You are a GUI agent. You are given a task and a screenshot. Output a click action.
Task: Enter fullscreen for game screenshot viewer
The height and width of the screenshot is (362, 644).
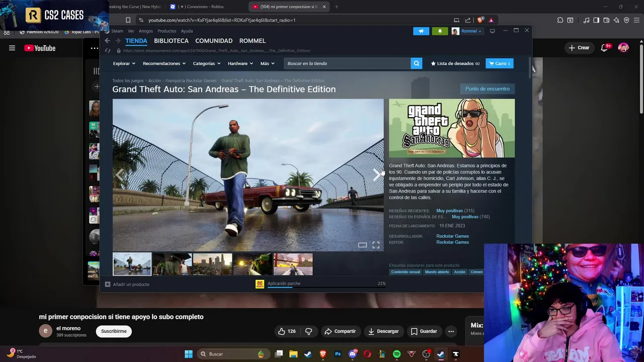pyautogui.click(x=376, y=245)
